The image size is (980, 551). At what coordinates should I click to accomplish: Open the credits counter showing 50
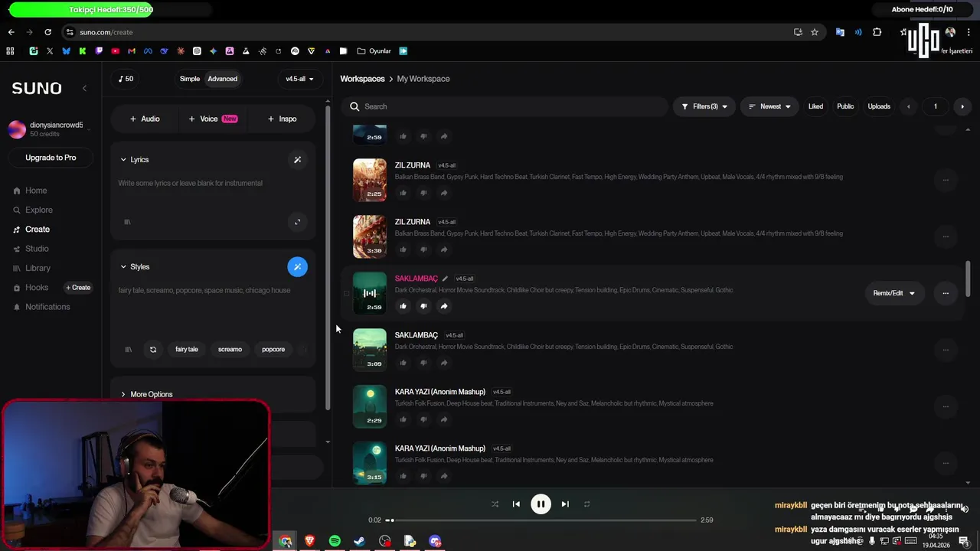[x=126, y=79]
